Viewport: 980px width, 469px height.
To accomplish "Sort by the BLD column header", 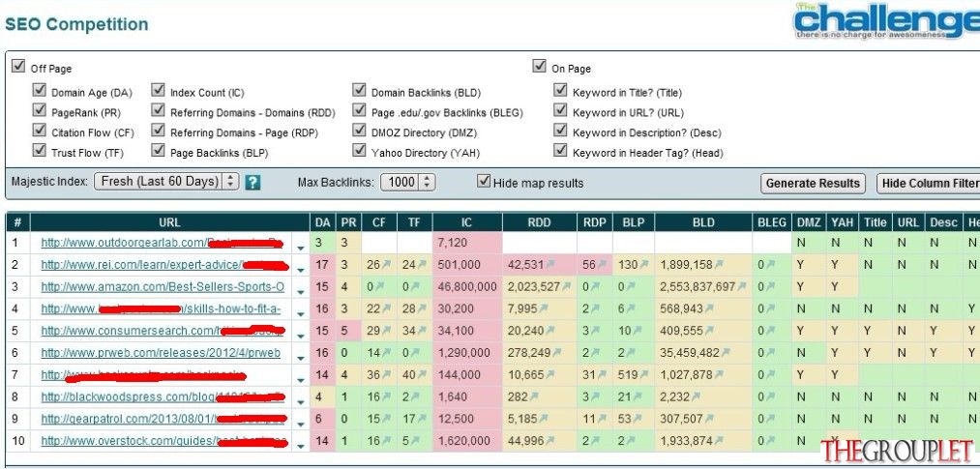I will 703,222.
